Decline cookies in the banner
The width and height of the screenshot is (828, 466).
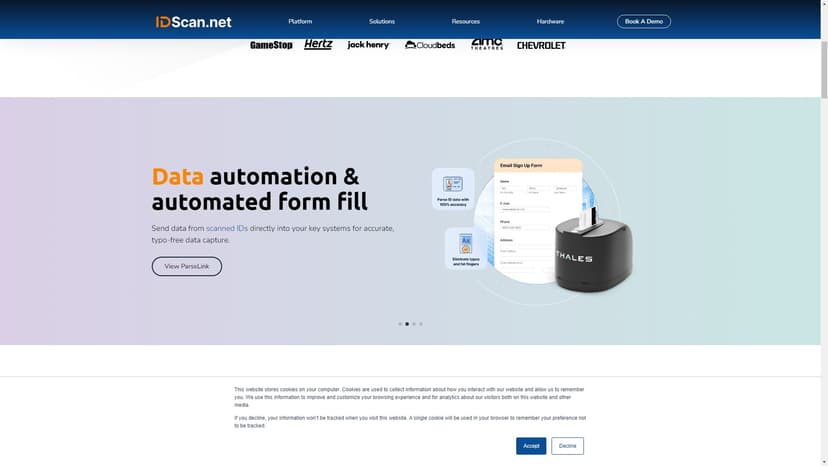click(x=568, y=446)
